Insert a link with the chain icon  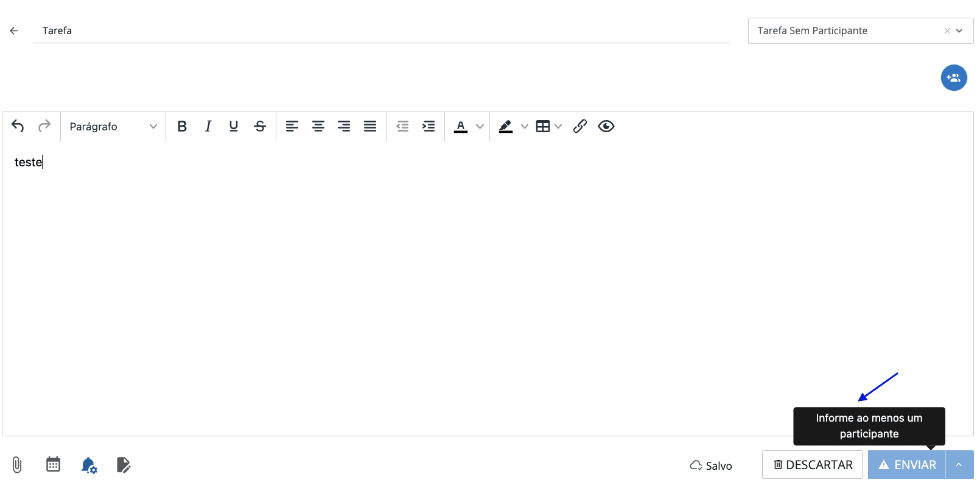click(x=580, y=126)
